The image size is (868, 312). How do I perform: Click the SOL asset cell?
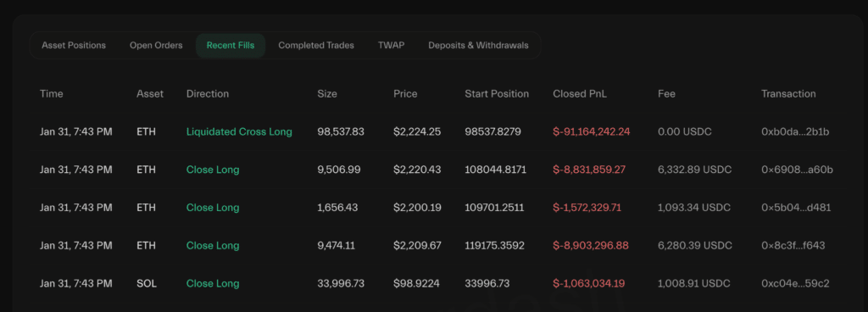tap(147, 284)
